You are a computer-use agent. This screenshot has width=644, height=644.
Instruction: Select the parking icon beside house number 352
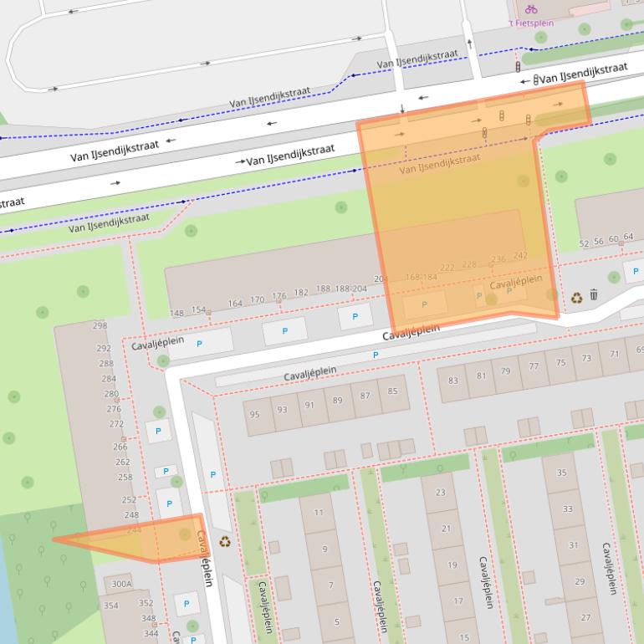pos(185,603)
